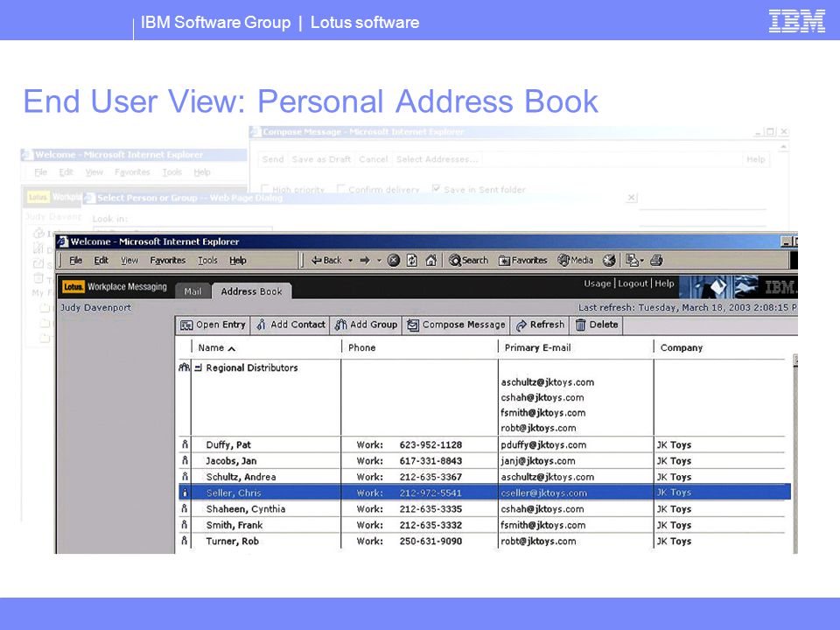Select the Address Book tab
840x630 pixels.
pos(251,290)
